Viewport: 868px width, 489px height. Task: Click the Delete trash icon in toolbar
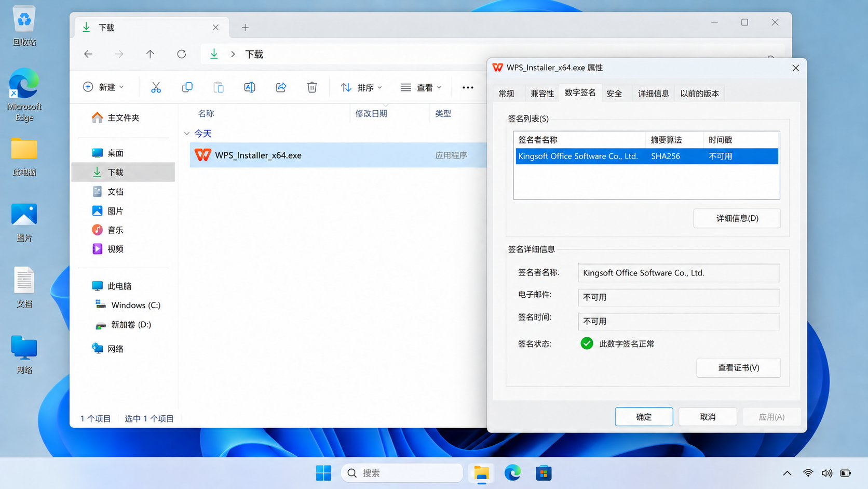(312, 87)
